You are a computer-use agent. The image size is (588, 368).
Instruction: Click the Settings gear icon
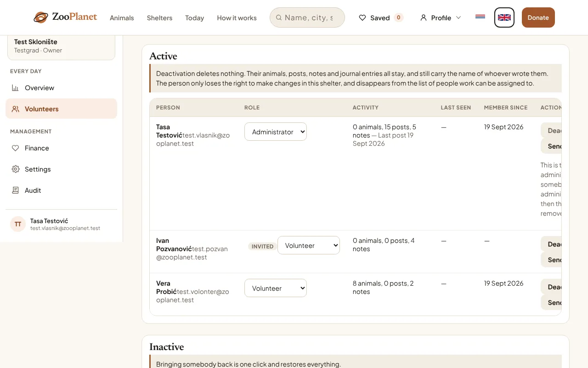[x=15, y=169]
